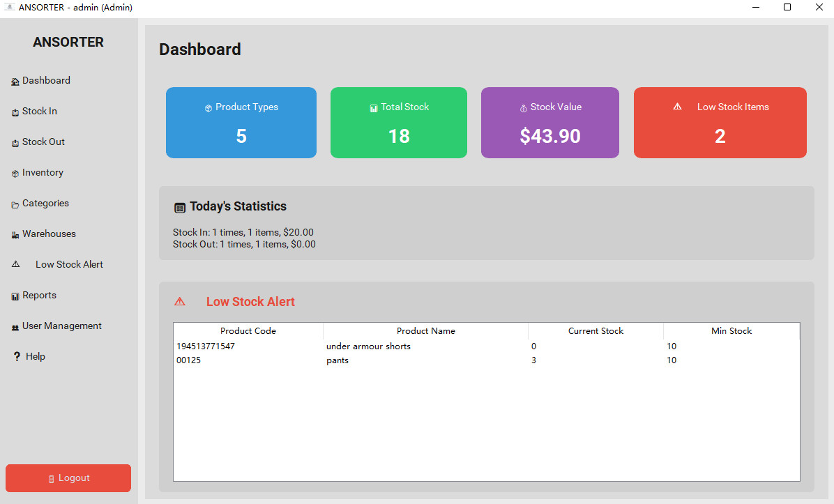Click min stock 10 in pants row

tap(672, 360)
